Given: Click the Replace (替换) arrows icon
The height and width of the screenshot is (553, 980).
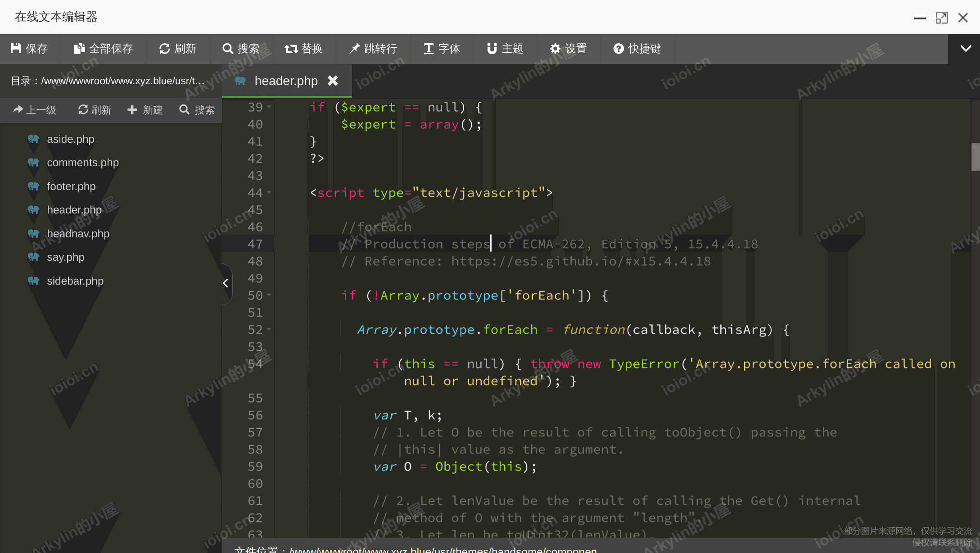Looking at the screenshot, I should 291,48.
